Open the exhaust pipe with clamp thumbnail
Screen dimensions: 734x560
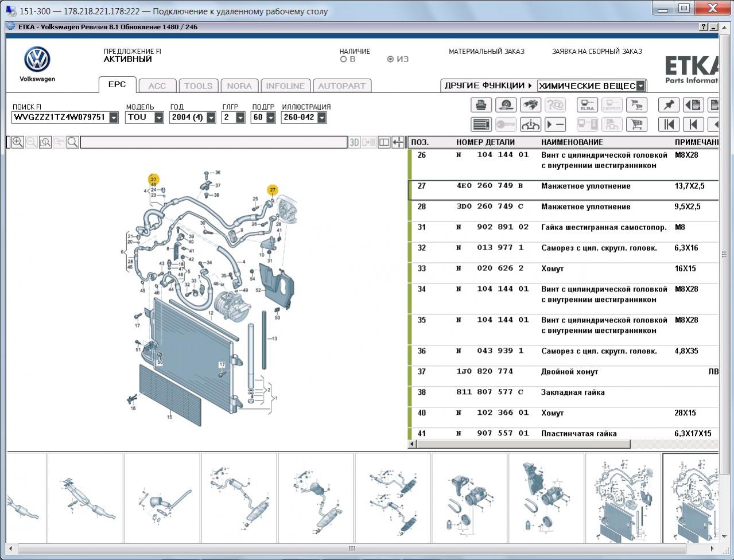point(162,498)
